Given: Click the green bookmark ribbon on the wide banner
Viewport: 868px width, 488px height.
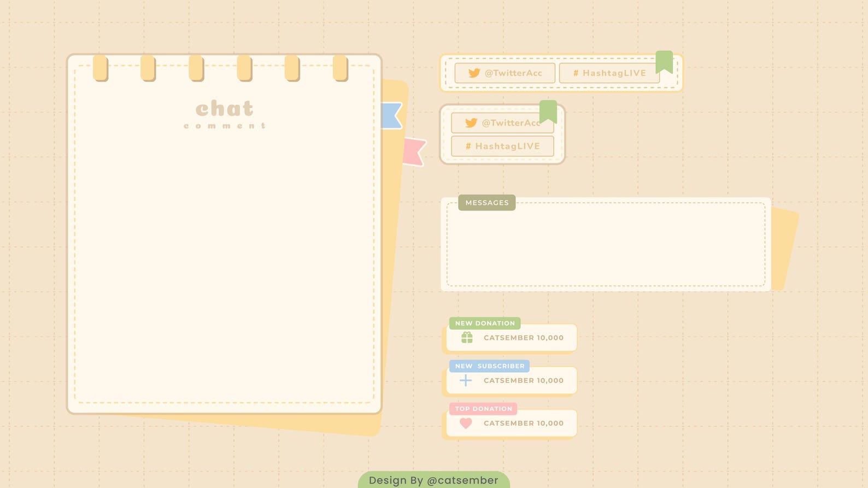Looking at the screenshot, I should 664,62.
